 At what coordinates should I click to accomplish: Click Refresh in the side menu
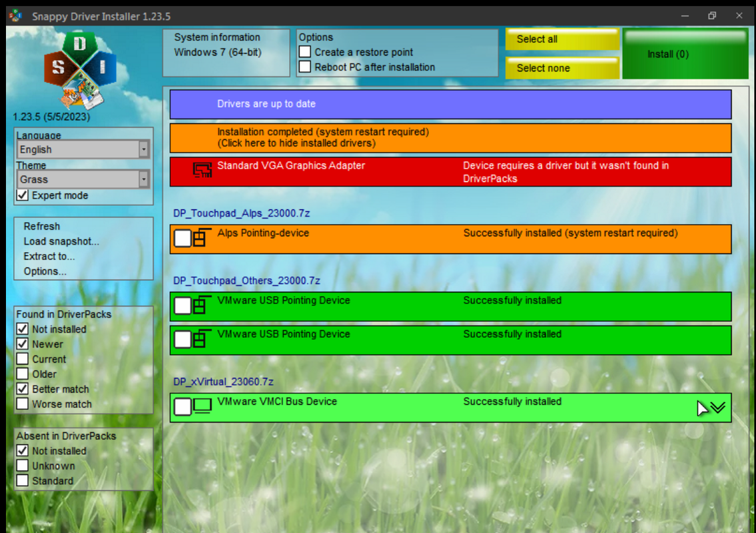(42, 227)
